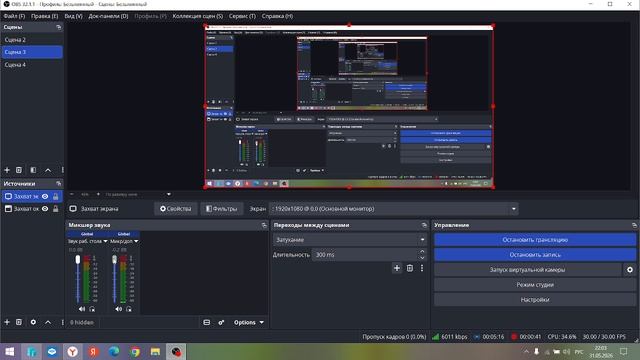Move the selected source up
Viewport: 640px width, 360px height.
pyautogui.click(x=48, y=322)
